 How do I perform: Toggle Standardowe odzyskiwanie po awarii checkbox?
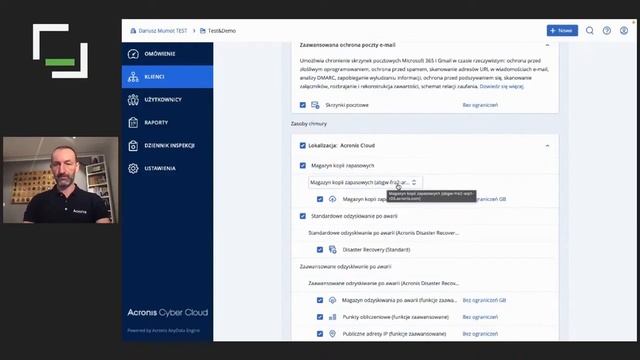(x=302, y=216)
